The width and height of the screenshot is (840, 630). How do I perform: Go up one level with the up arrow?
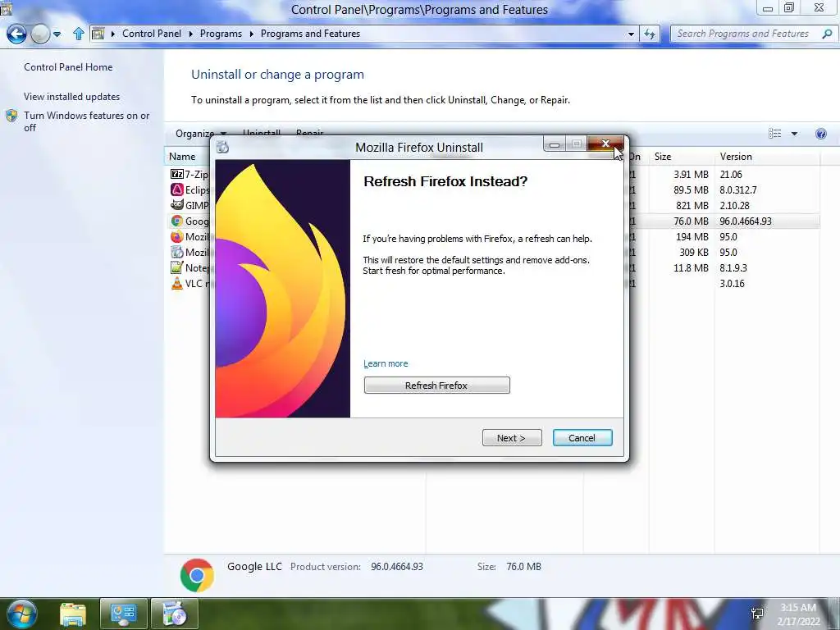79,34
